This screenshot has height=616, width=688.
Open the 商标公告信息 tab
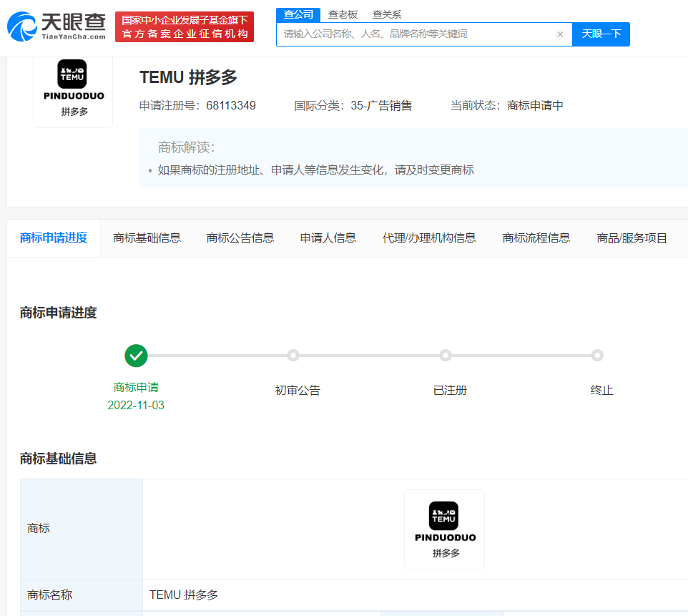click(x=240, y=238)
